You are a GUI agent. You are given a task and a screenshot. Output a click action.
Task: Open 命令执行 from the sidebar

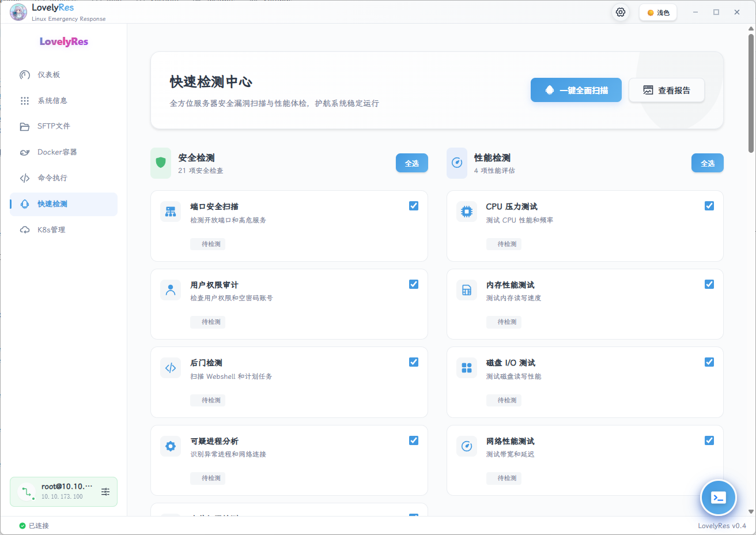pos(63,178)
